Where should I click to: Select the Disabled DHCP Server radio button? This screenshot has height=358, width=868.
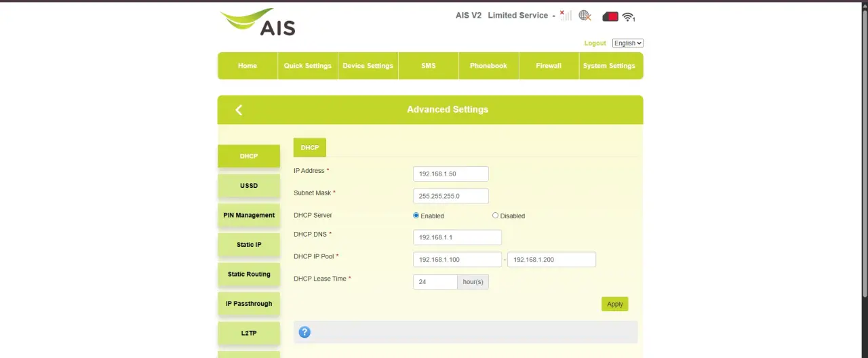[496, 216]
